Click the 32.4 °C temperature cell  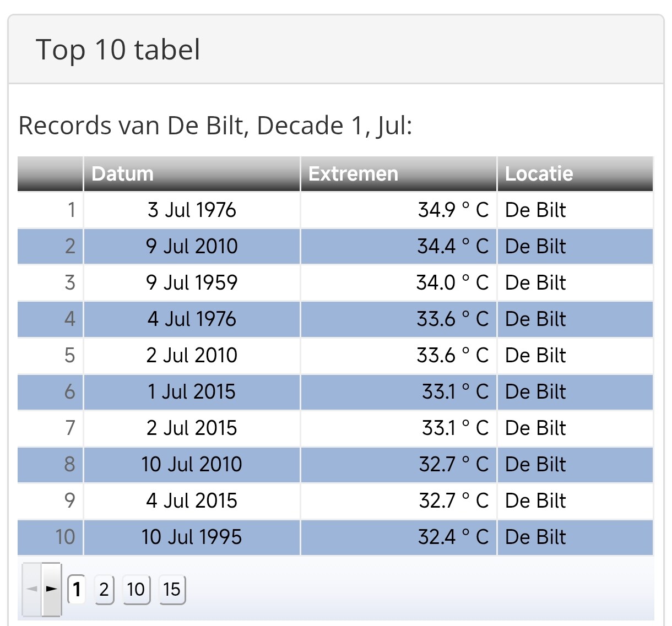click(x=453, y=537)
